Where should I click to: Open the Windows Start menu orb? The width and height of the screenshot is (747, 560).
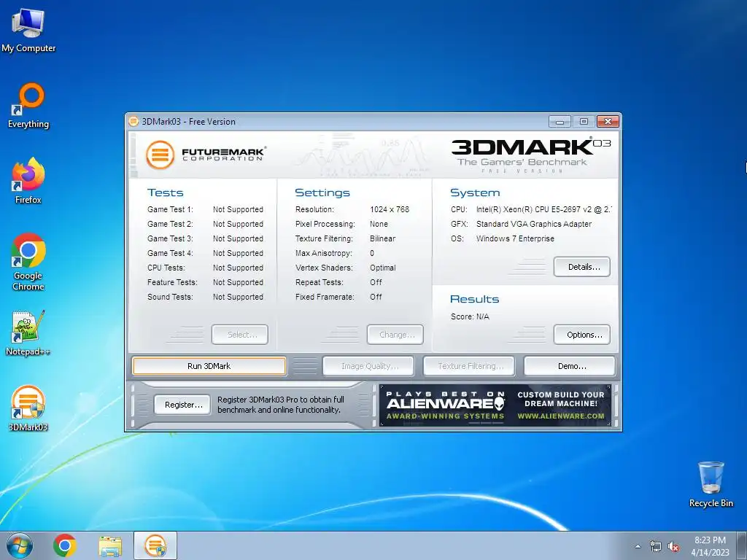click(x=20, y=545)
